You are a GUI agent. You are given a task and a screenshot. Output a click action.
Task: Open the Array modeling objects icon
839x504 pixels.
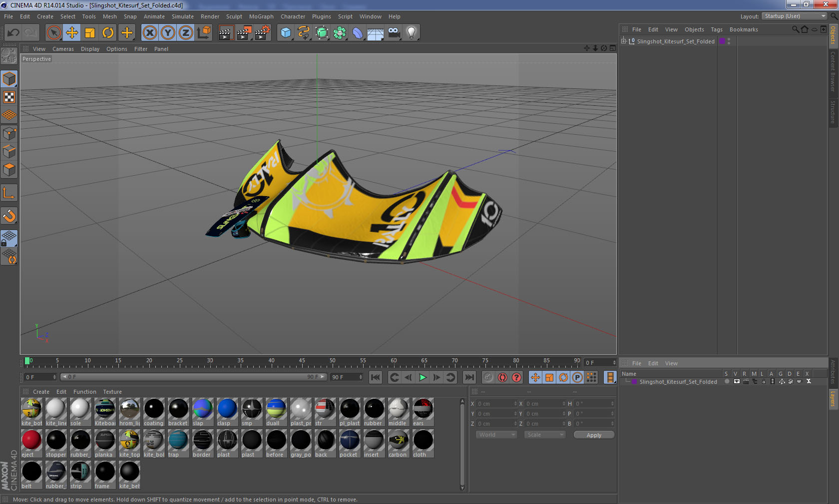[340, 33]
